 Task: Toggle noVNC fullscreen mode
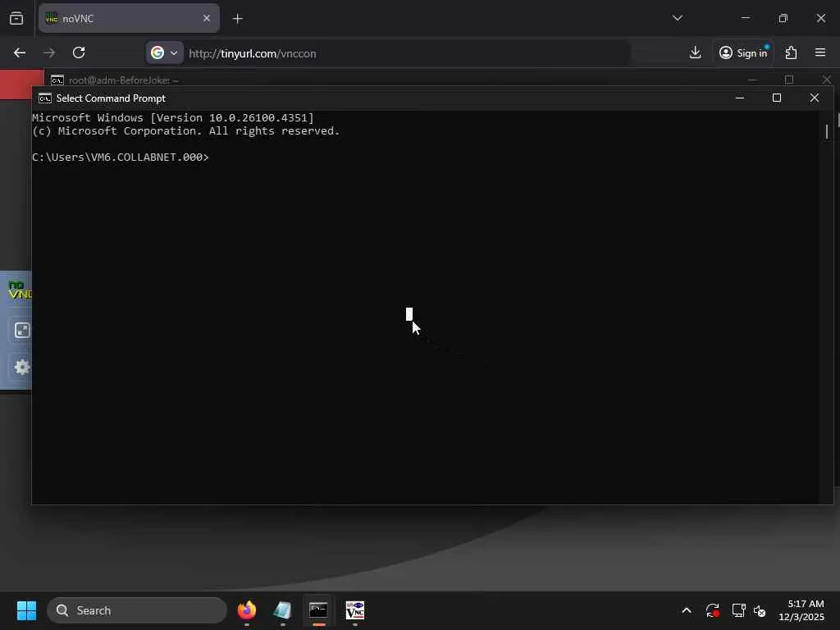[x=22, y=331]
